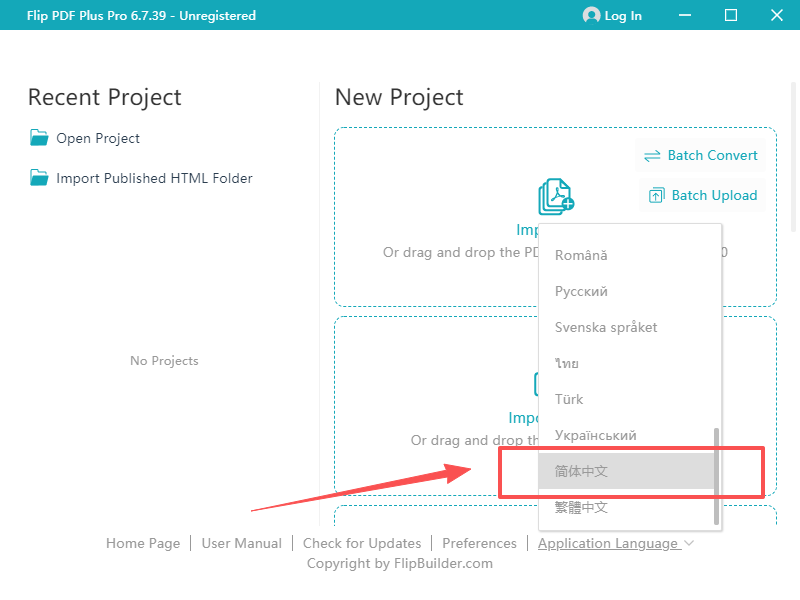Click the Import Published HTML Folder icon
The image size is (800, 600).
tap(39, 178)
